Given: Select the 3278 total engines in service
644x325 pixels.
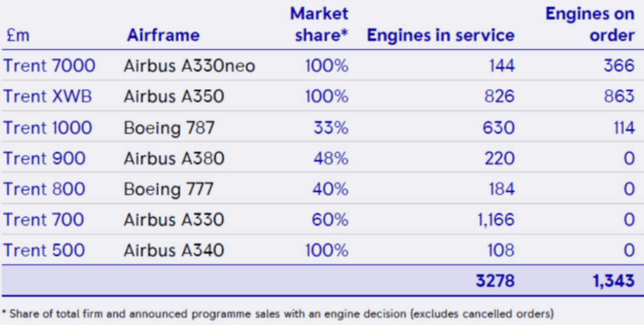Looking at the screenshot, I should (495, 281).
